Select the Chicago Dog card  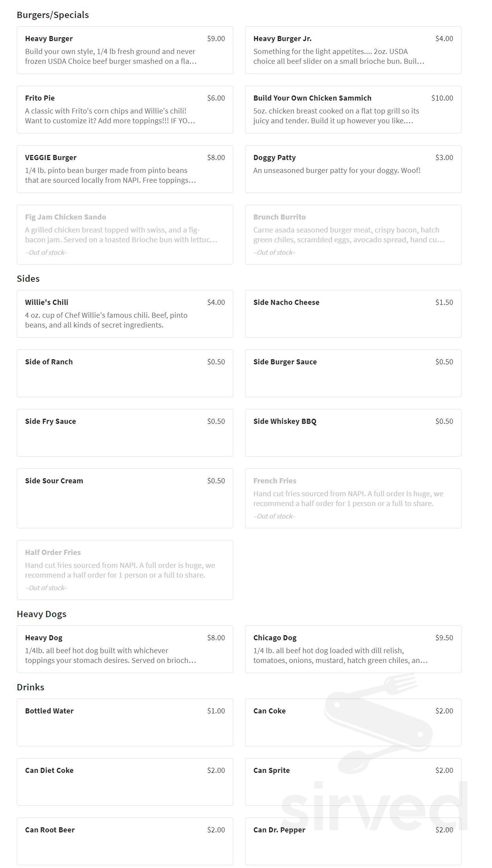coord(353,649)
